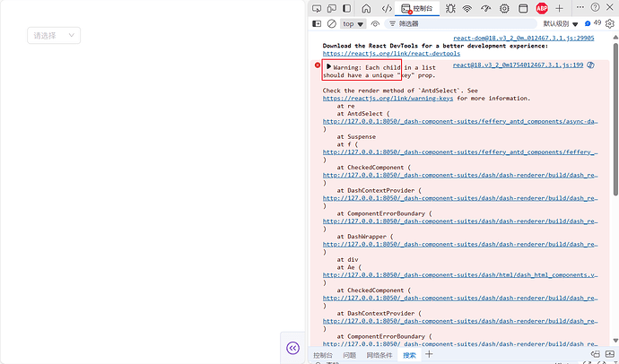Click the collapse quick view drawer icon
The image size is (619, 364).
[610, 354]
